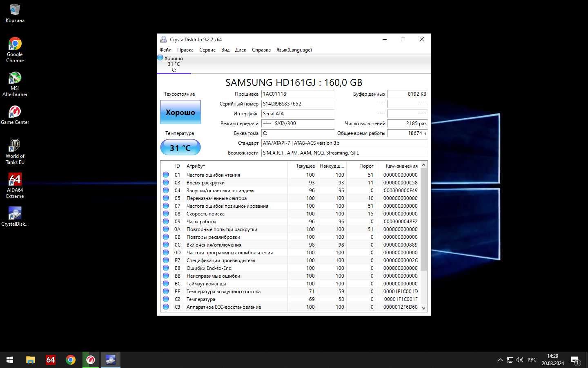Screen dimensions: 588x368
Task: Open the Вид menu
Action: 225,50
